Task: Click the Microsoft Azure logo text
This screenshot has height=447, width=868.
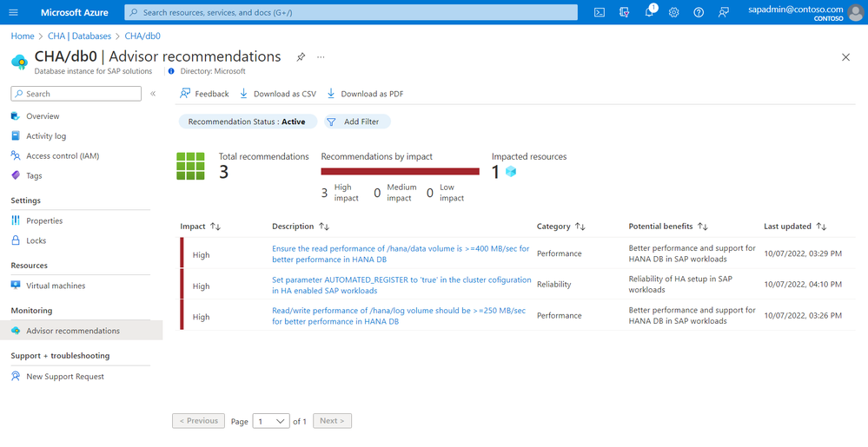Action: (75, 12)
